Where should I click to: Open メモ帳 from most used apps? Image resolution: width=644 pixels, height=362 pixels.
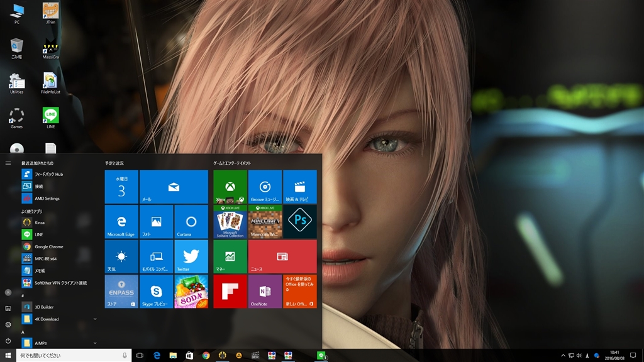tap(59, 271)
